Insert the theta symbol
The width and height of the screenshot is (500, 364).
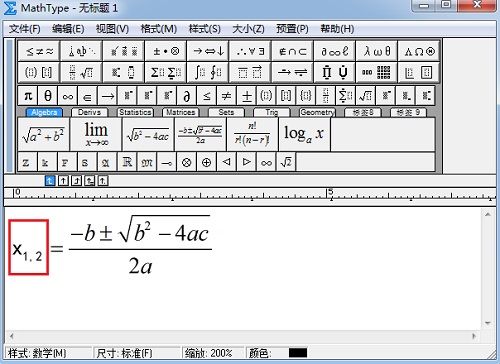48,96
